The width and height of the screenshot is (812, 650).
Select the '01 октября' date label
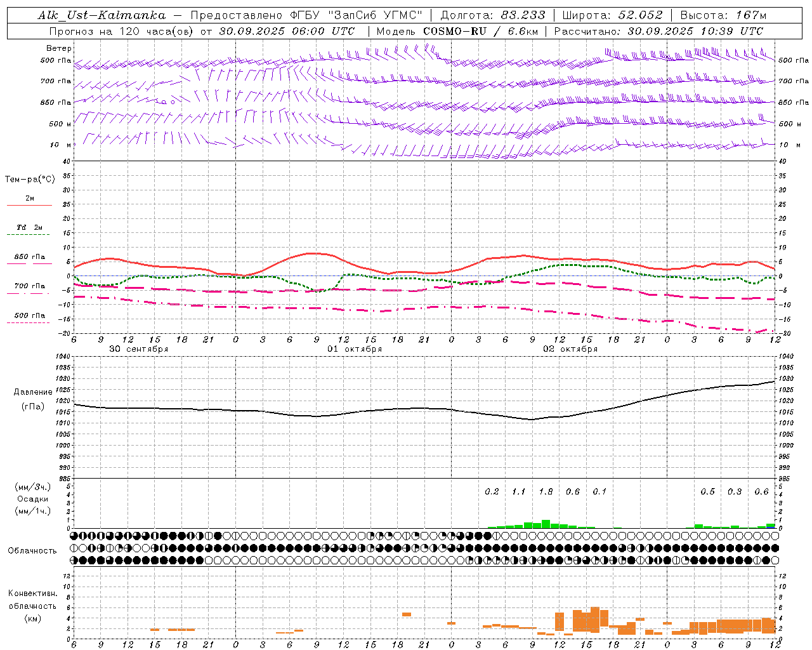355,349
